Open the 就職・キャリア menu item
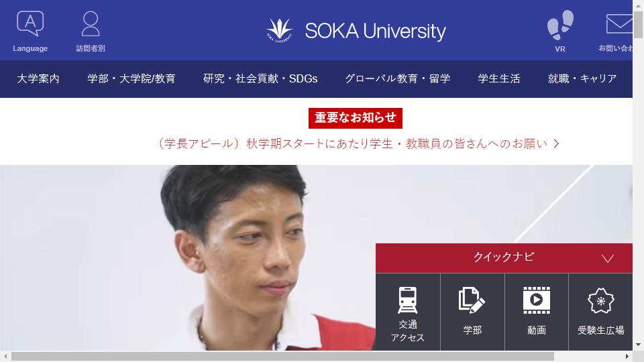Viewport: 644px width, 362px height. [582, 79]
